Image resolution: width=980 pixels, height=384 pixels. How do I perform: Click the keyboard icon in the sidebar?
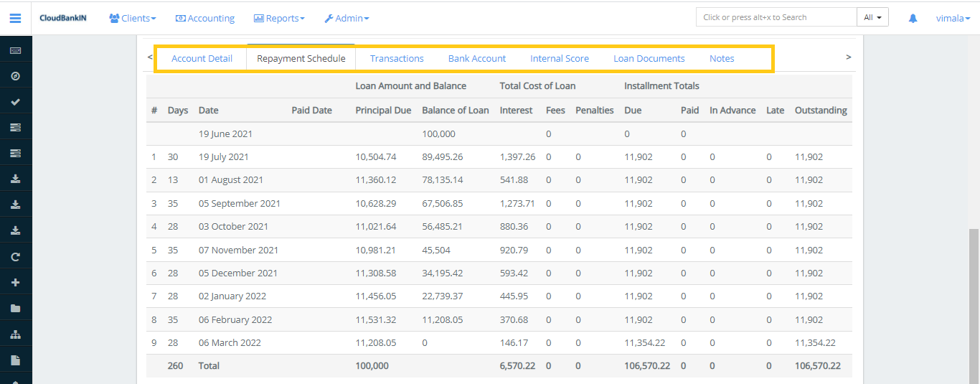(x=16, y=50)
